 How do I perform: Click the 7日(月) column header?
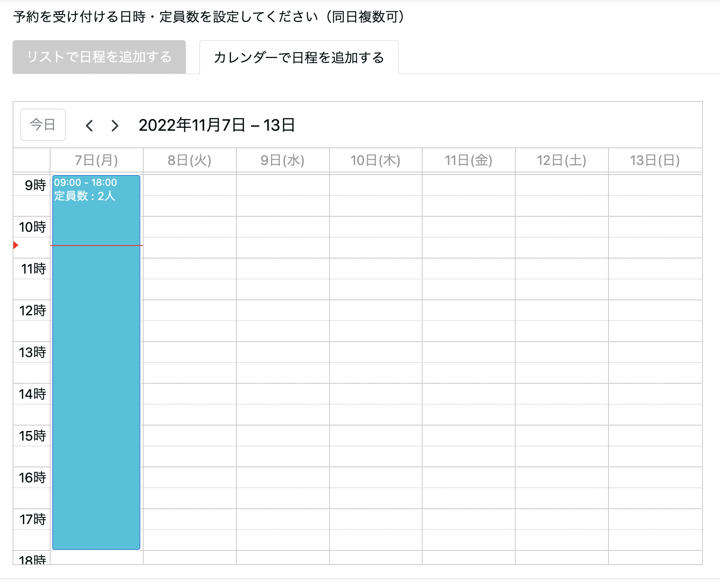[x=96, y=160]
